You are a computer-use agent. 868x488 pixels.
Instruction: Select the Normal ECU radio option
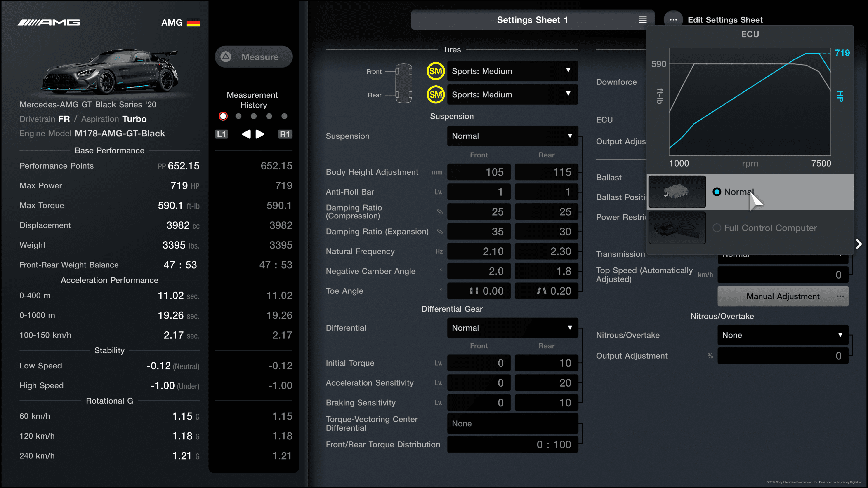point(717,192)
